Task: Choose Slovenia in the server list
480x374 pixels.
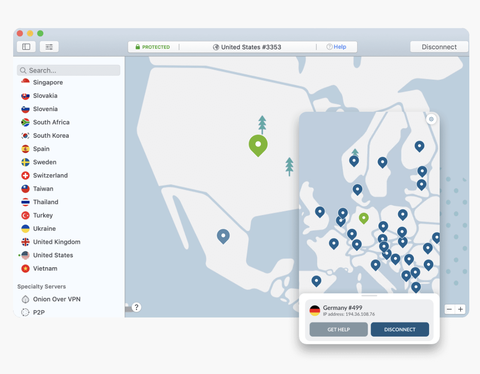Action: (45, 109)
